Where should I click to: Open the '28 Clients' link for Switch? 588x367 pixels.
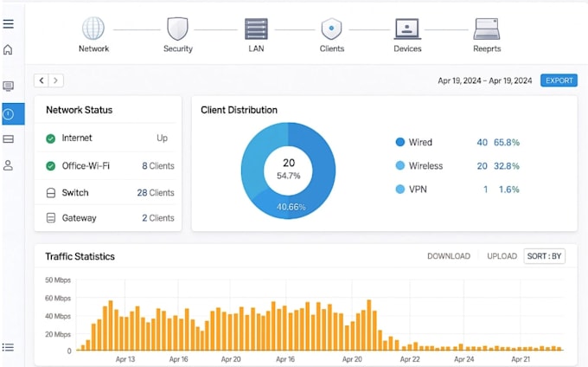tap(156, 193)
